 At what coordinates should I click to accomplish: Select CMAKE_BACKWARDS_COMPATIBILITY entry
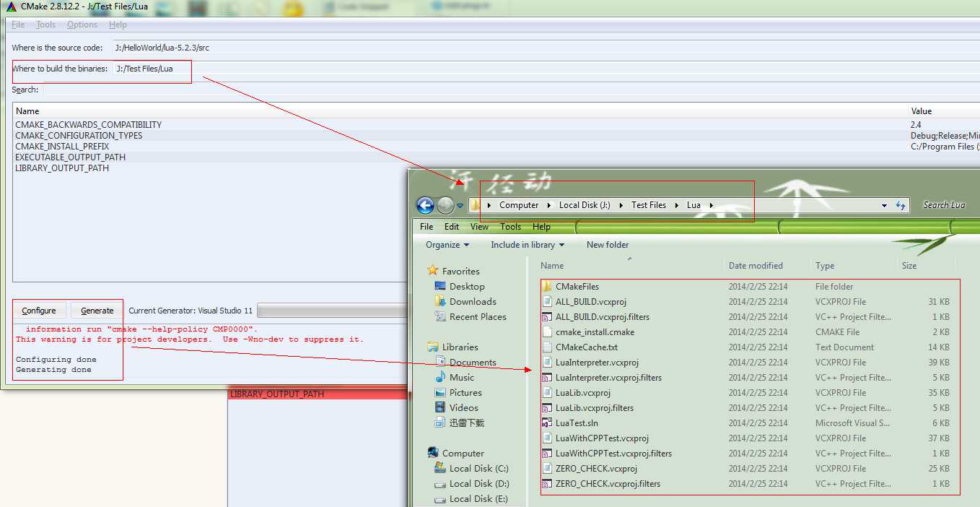[x=88, y=125]
